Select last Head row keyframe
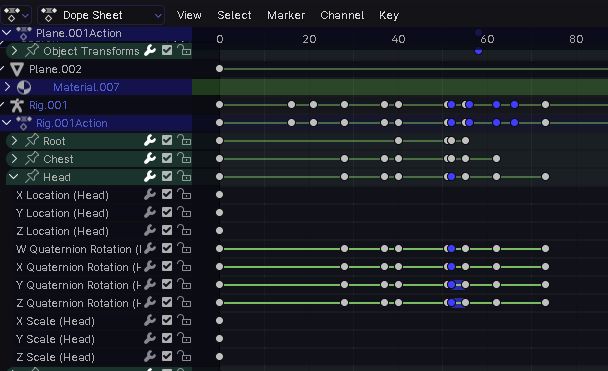Viewport: 608px width, 371px height. [x=546, y=176]
